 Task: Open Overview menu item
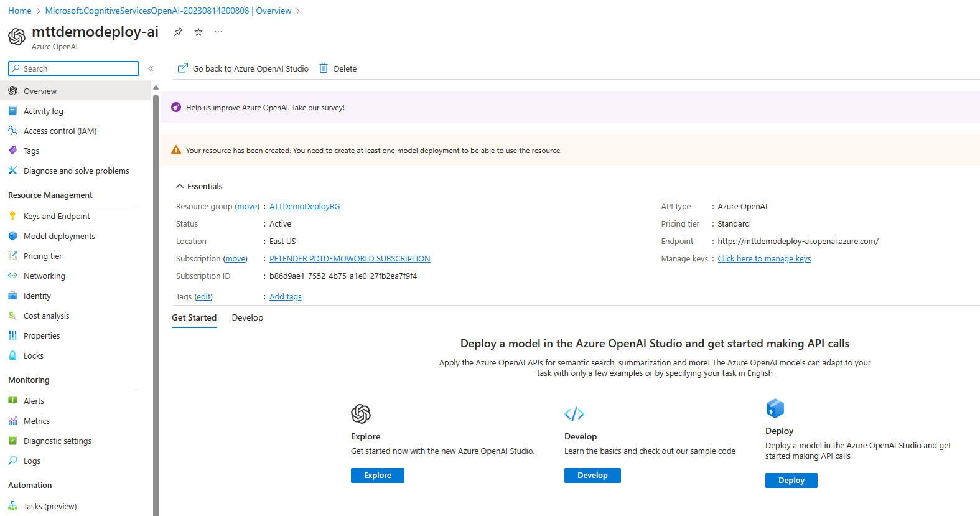click(x=75, y=91)
